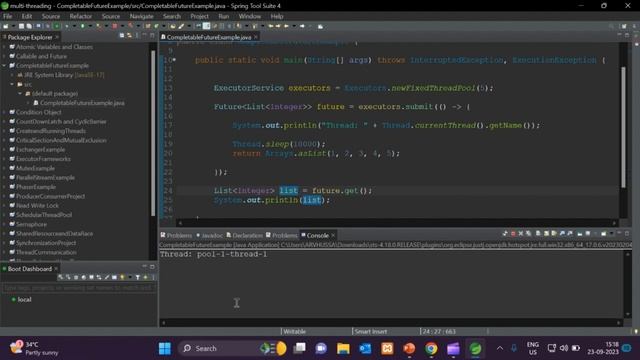Viewport: 640px width, 360px height.
Task: Open the Refactor menu
Action: (x=80, y=16)
